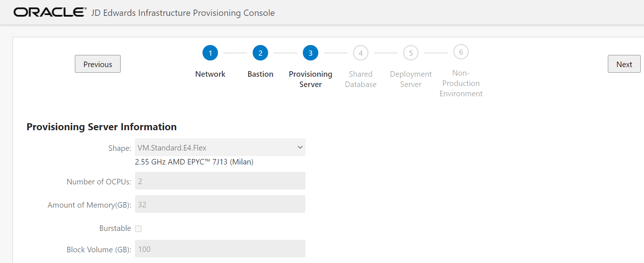Select step 3 Provisioning Server circle
644x263 pixels.
311,53
